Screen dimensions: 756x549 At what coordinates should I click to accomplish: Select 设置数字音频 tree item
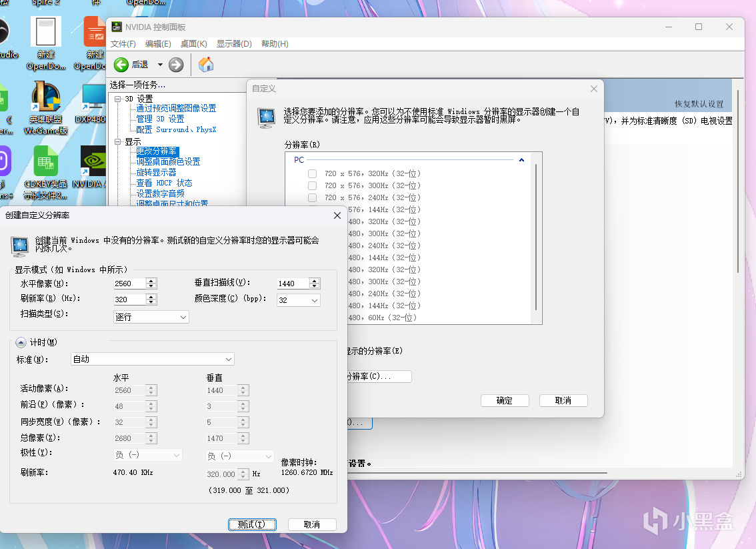click(160, 194)
